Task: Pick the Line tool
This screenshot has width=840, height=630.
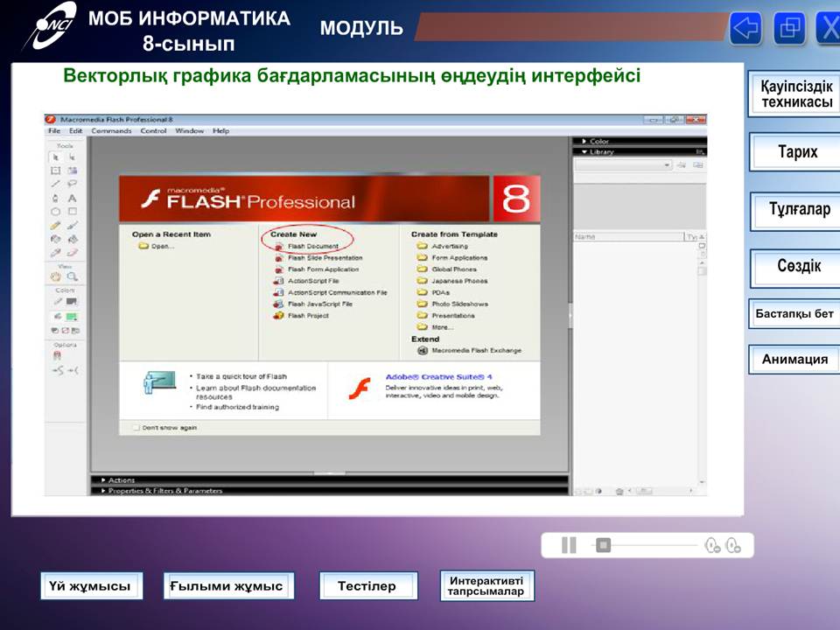Action: pyautogui.click(x=56, y=185)
